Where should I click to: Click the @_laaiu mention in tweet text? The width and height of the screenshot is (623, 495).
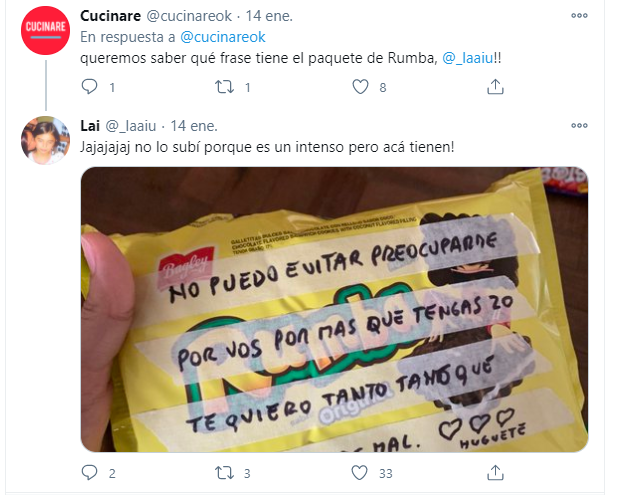pyautogui.click(x=468, y=58)
